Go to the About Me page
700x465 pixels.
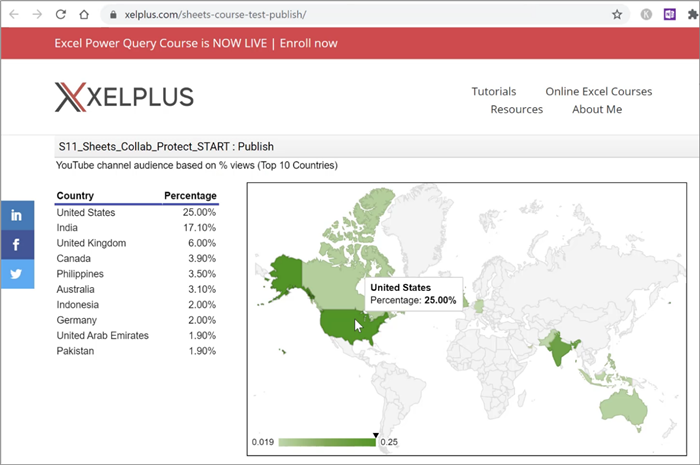click(597, 109)
